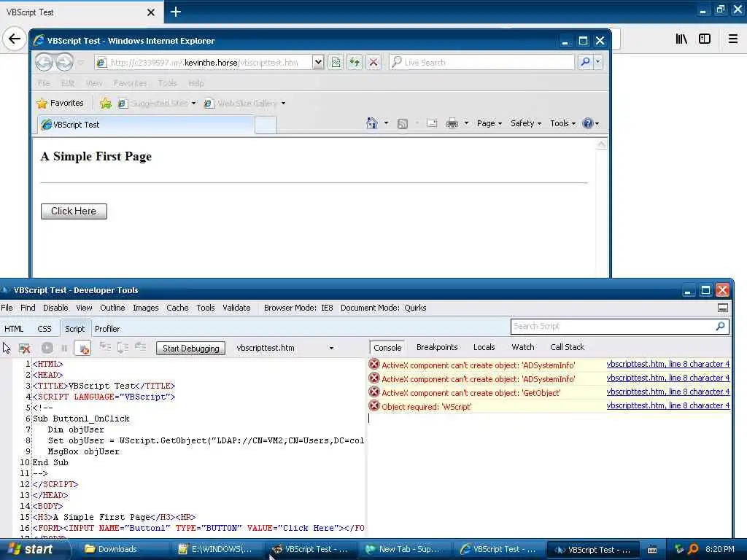The height and width of the screenshot is (560, 747).
Task: Click the Live Search magnifier button
Action: pos(585,62)
